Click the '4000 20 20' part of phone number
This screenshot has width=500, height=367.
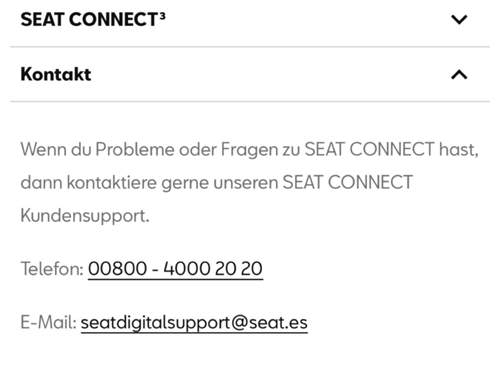coord(213,269)
